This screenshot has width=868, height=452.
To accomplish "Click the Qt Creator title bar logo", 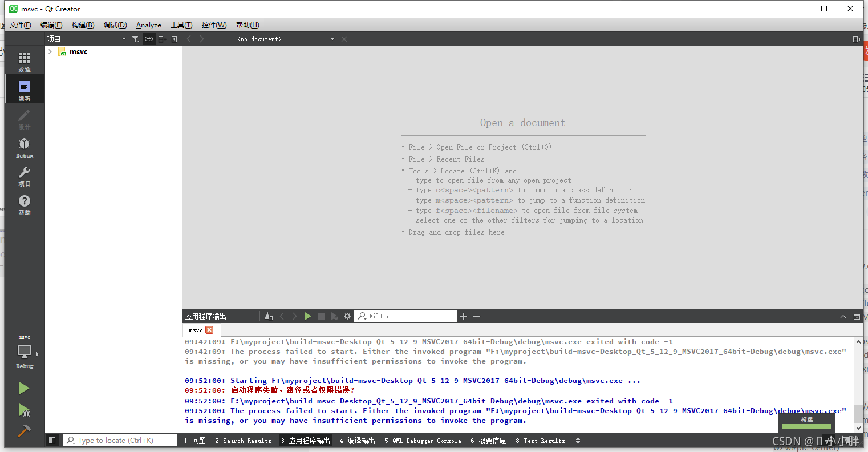I will pyautogui.click(x=13, y=9).
